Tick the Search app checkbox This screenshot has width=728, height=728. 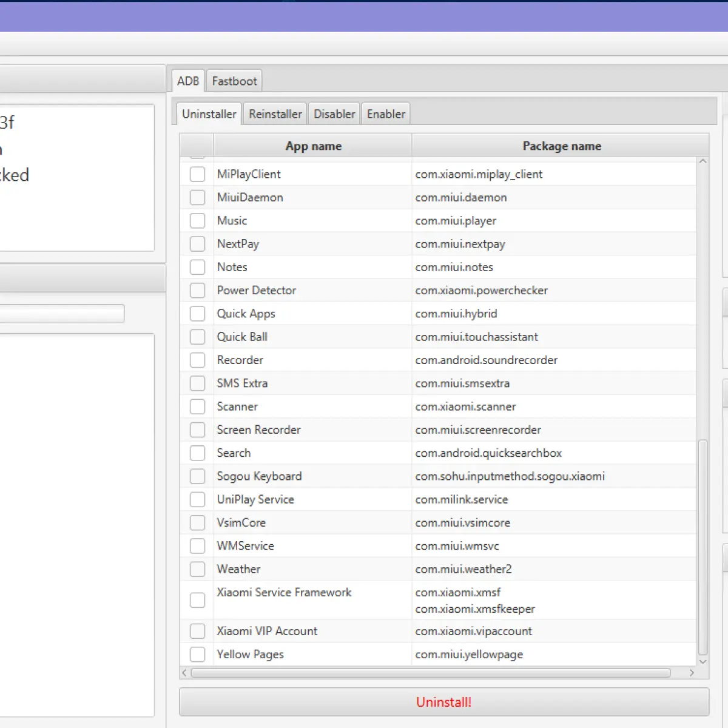(x=197, y=453)
